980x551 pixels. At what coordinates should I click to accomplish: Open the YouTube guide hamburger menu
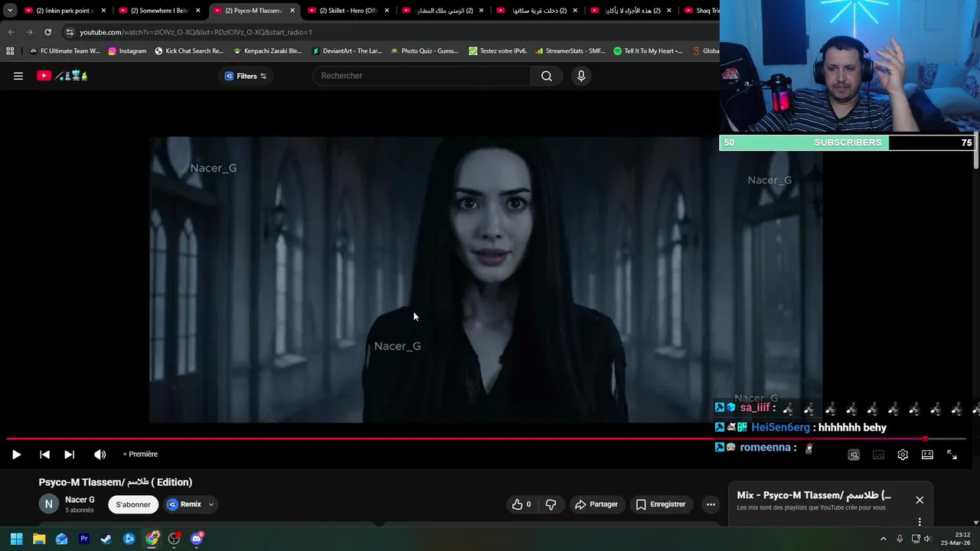point(18,76)
